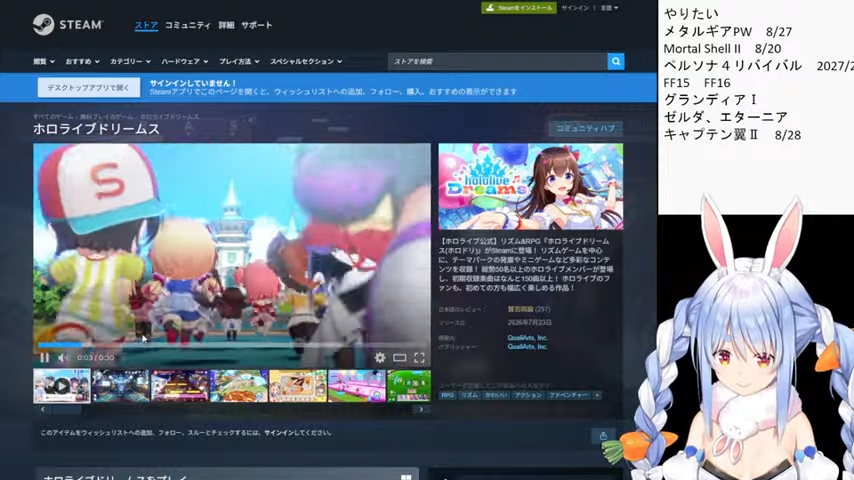Select the fifth yellow illustration thumbnail
This screenshot has height=480, width=854.
click(297, 386)
